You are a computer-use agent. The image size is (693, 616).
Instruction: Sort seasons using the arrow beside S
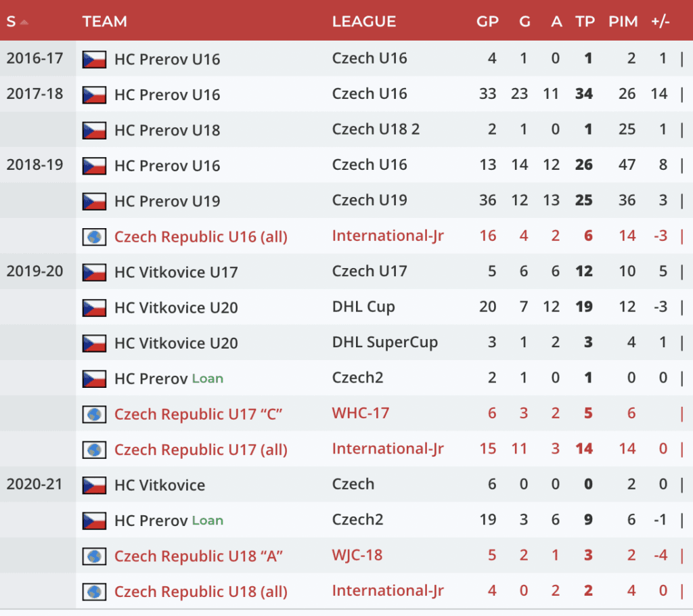coord(24,22)
